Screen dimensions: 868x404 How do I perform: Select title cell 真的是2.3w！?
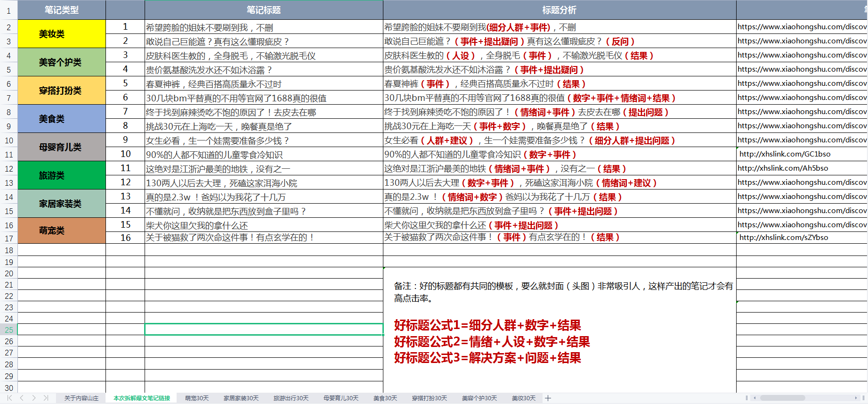click(x=264, y=197)
